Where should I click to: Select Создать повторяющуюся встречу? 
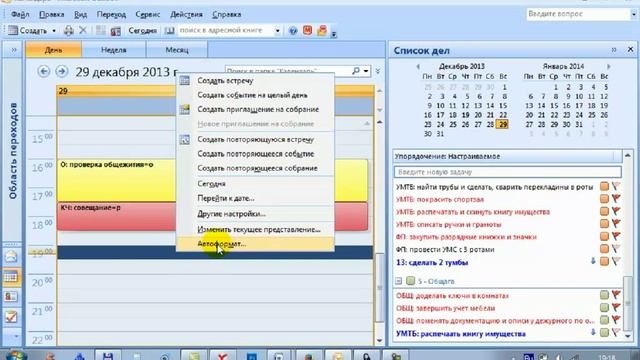point(255,140)
